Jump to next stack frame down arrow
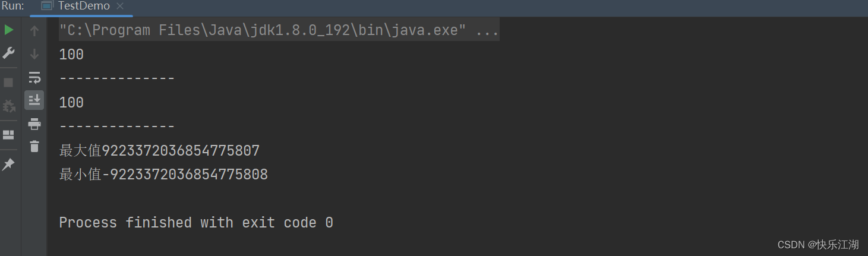The width and height of the screenshot is (868, 256). [x=34, y=54]
